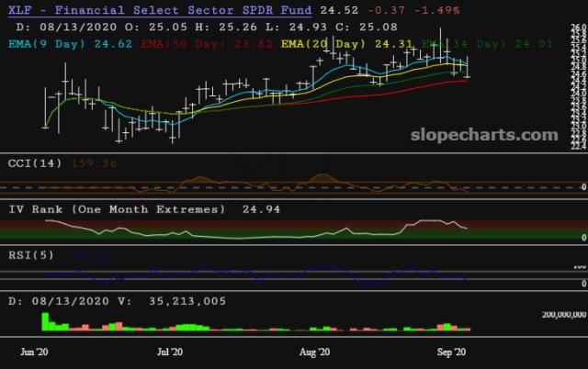
Task: Click the price change -0.37 value
Action: tap(387, 10)
